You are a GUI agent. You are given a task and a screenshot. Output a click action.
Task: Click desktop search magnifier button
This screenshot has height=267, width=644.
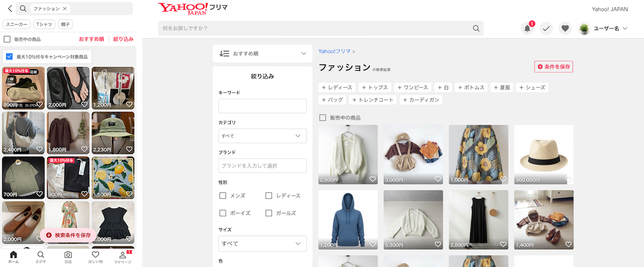point(476,28)
